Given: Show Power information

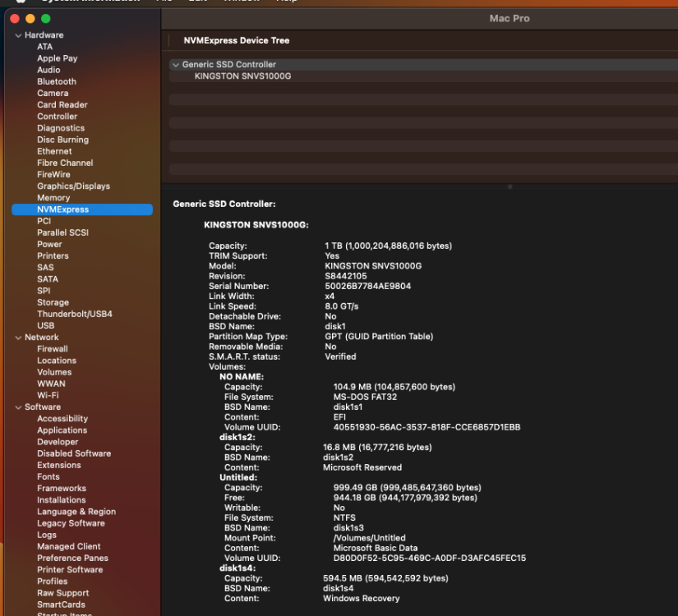Looking at the screenshot, I should (49, 245).
